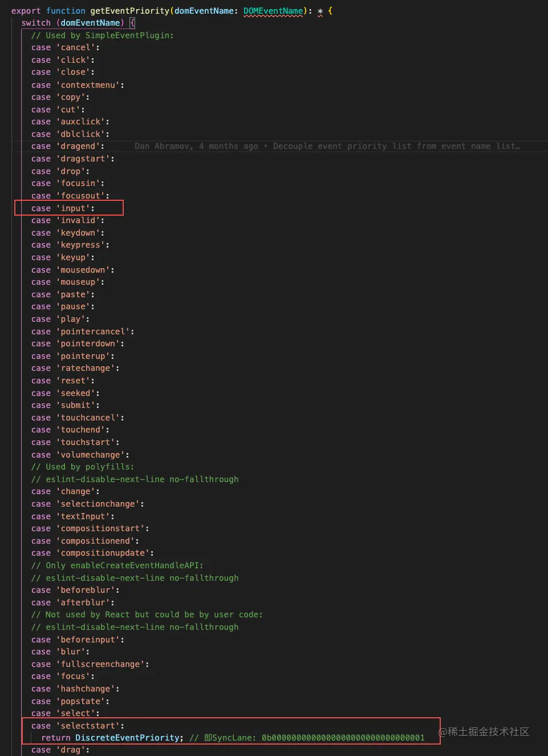
Task: Click the Dan Abramov git blame annotation
Action: 327,146
